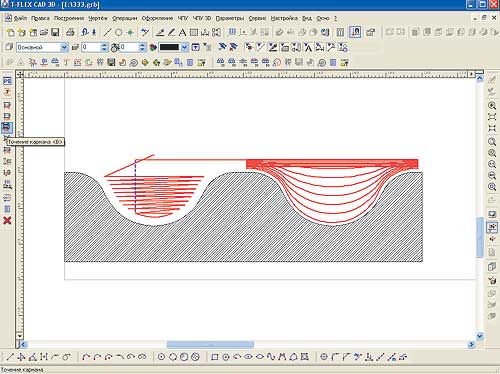500x374 pixels.
Task: Click the save diskette icon
Action: (x=55, y=32)
